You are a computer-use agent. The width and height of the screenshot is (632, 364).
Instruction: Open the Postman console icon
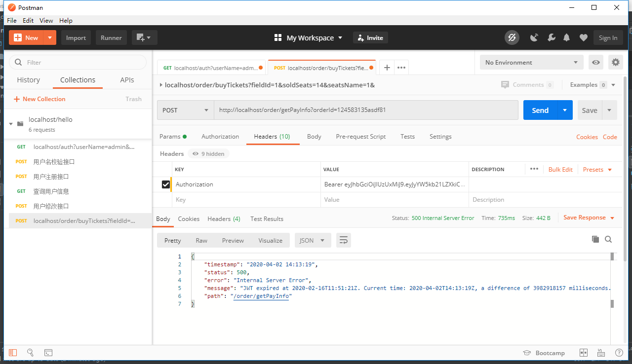48,353
